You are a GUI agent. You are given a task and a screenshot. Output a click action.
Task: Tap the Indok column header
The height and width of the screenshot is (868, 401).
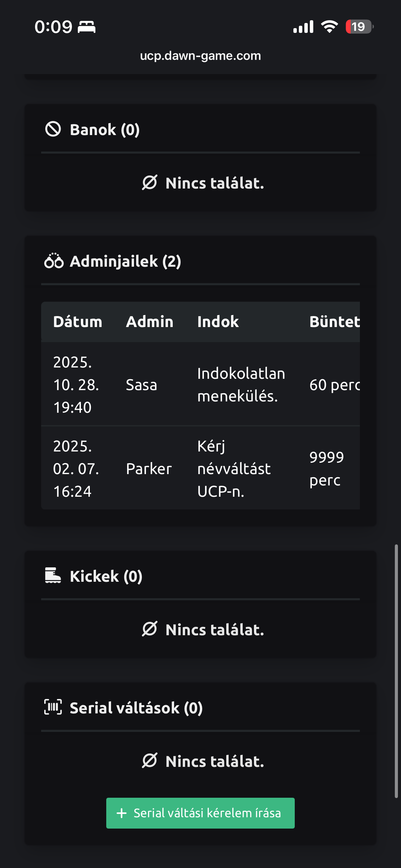[x=218, y=322]
